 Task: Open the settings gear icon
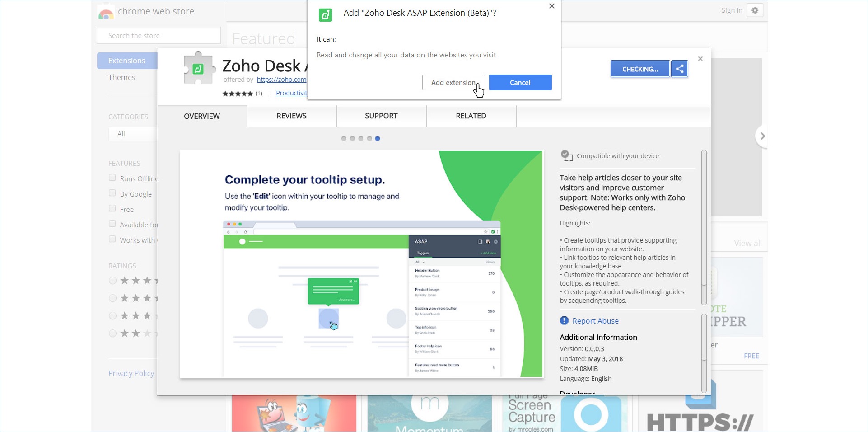pyautogui.click(x=755, y=10)
